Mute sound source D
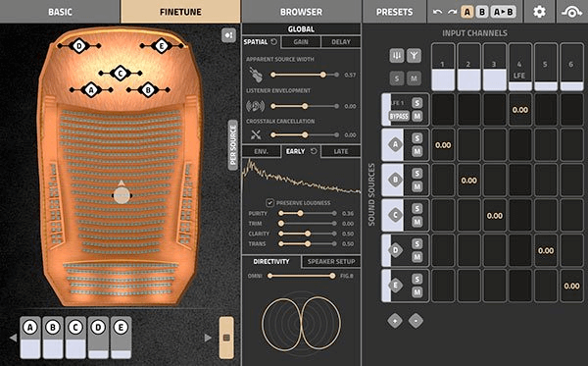Screen dimensions: 588x366 417,257
